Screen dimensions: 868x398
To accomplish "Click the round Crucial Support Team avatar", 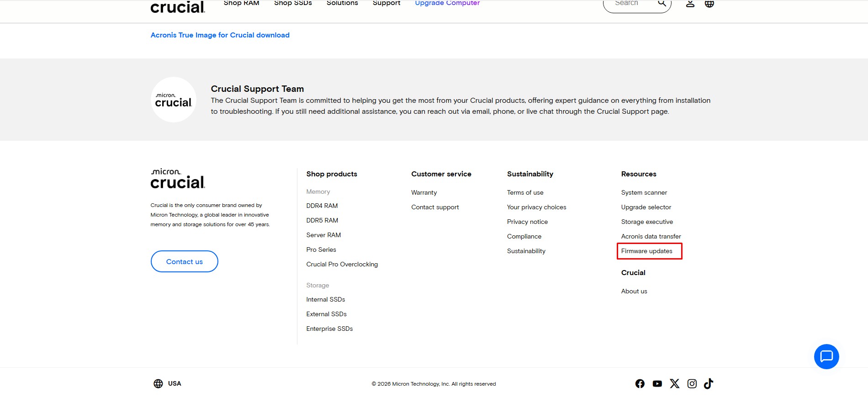I will (174, 100).
